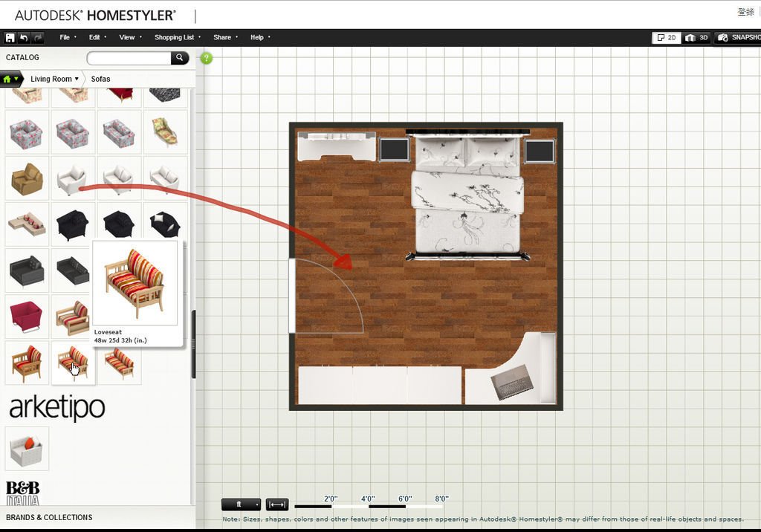Click the Snapshot camera button

(738, 37)
